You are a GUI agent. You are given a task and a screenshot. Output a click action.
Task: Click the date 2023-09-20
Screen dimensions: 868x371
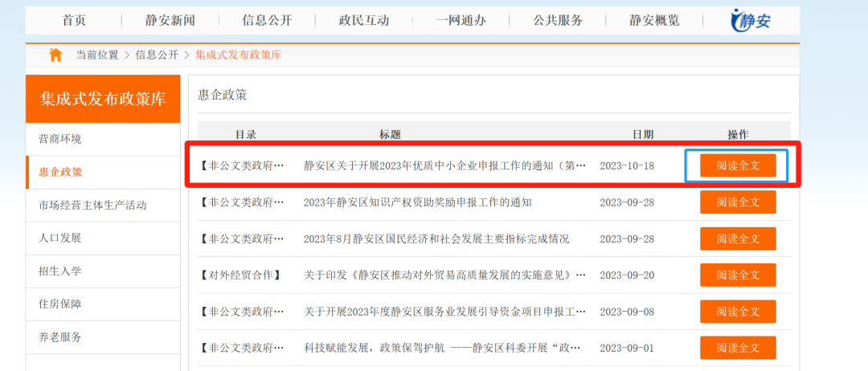click(x=627, y=275)
